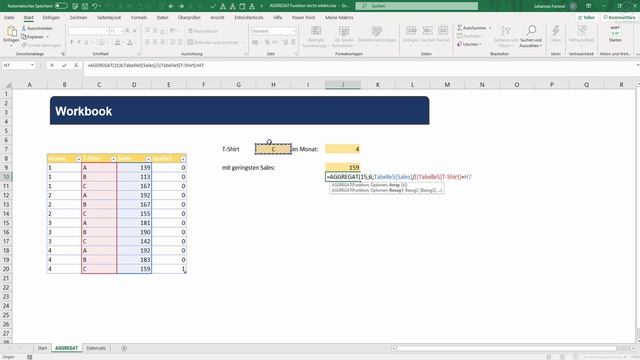
Task: Toggle the Automatisches Speichern switch
Action: (61, 6)
